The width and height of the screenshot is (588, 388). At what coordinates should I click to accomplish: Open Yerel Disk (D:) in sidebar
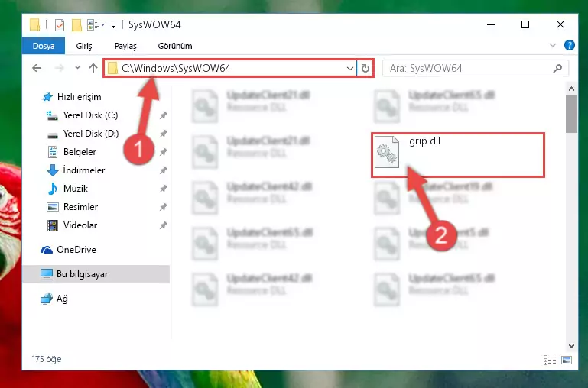coord(91,134)
